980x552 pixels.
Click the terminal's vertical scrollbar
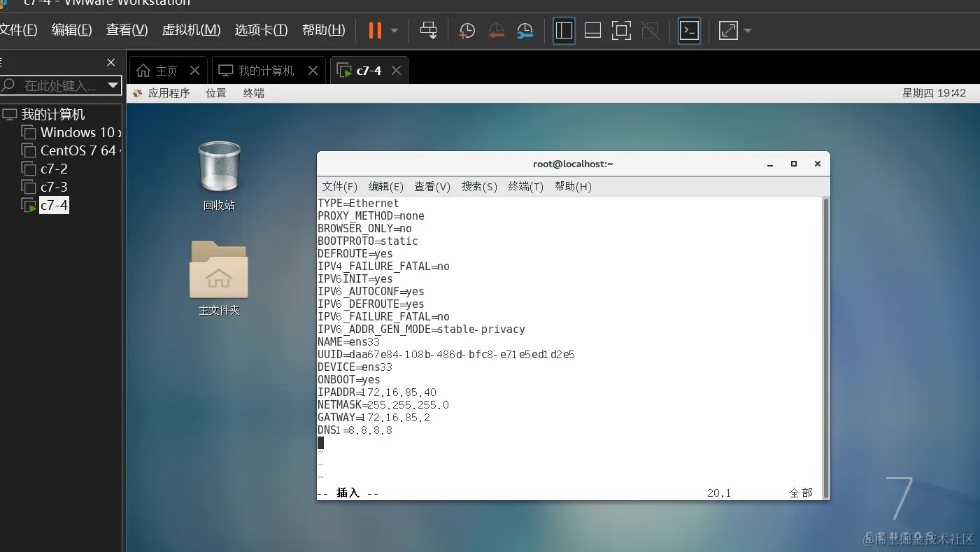tap(825, 348)
